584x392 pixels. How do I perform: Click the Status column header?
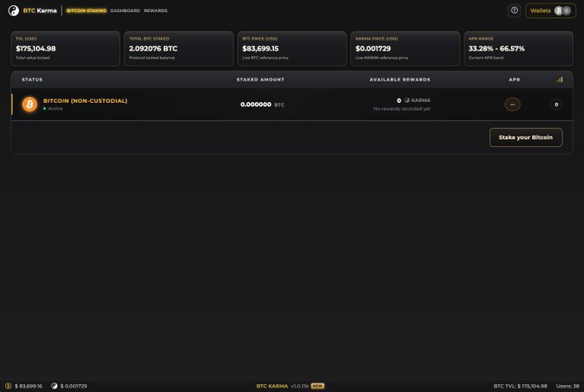tap(32, 80)
